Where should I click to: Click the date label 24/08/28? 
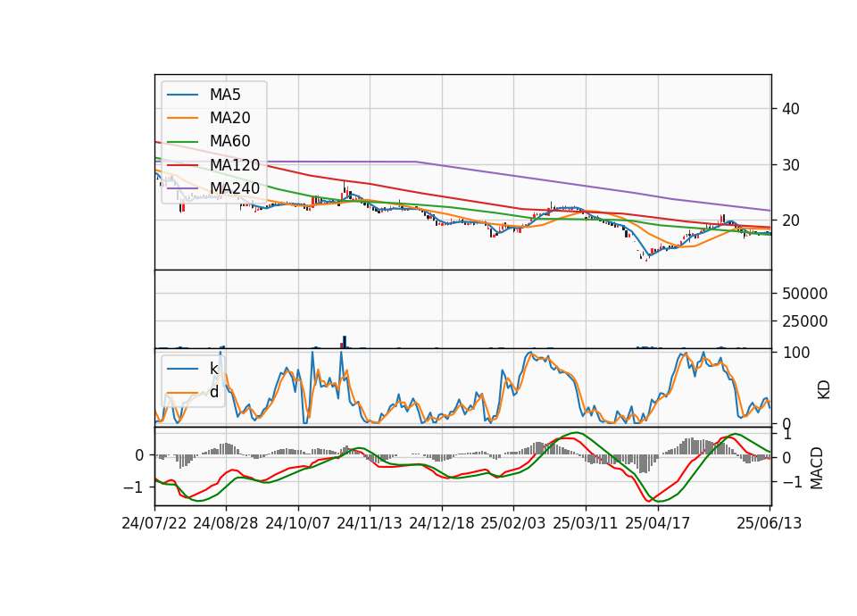pos(226,523)
